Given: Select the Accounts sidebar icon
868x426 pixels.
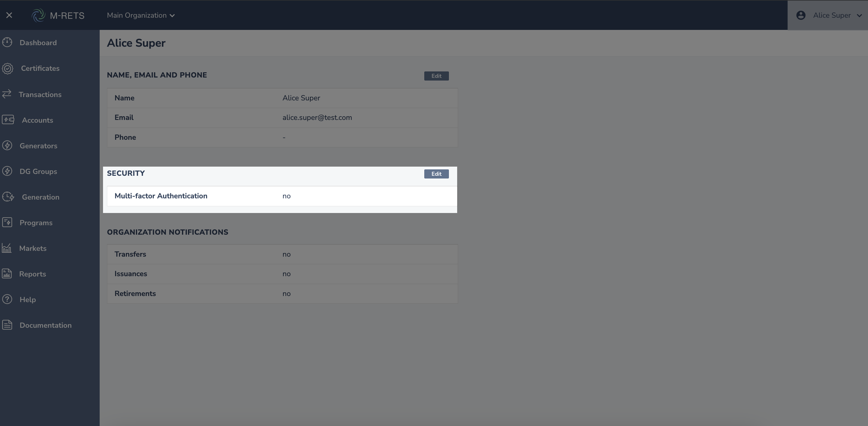Looking at the screenshot, I should click(8, 120).
